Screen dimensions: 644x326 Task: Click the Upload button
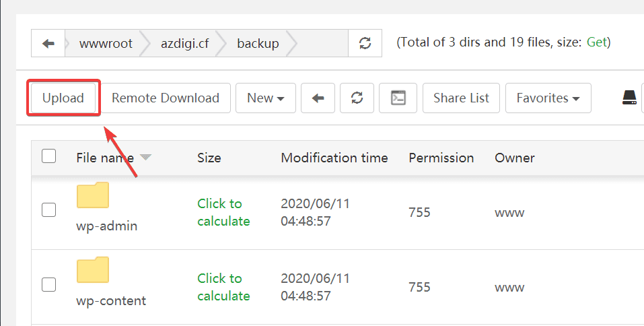tap(63, 98)
